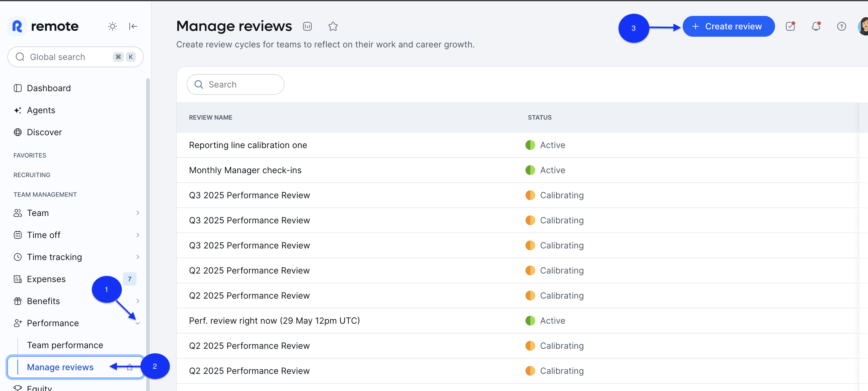868x391 pixels.
Task: Click the Discover globe icon
Action: tap(17, 132)
